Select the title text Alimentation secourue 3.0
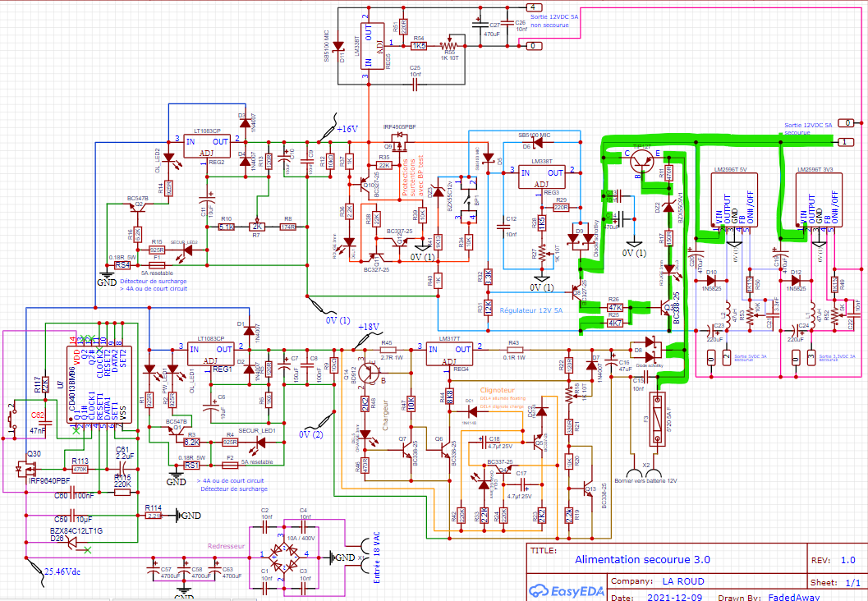Viewport: 868px width, 601px height. 642,559
